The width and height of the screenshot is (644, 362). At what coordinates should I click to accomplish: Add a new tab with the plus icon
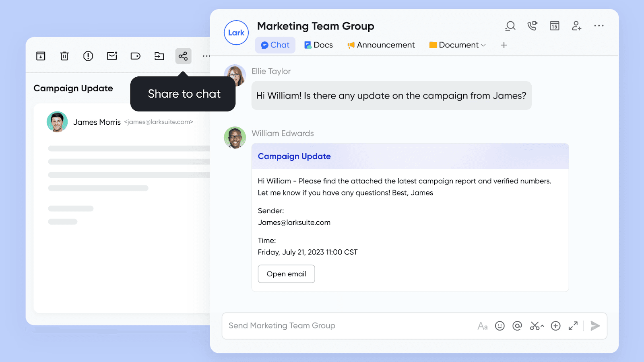pos(504,45)
